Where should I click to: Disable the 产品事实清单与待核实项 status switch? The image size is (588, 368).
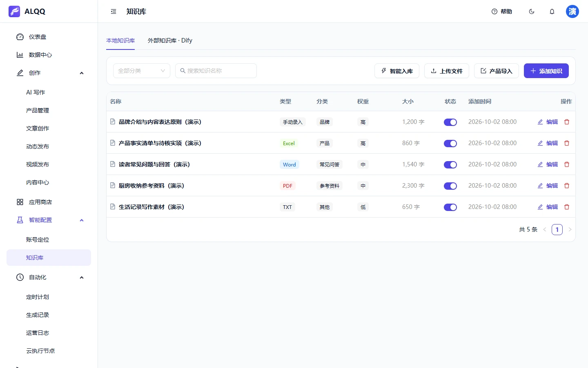[x=450, y=144]
